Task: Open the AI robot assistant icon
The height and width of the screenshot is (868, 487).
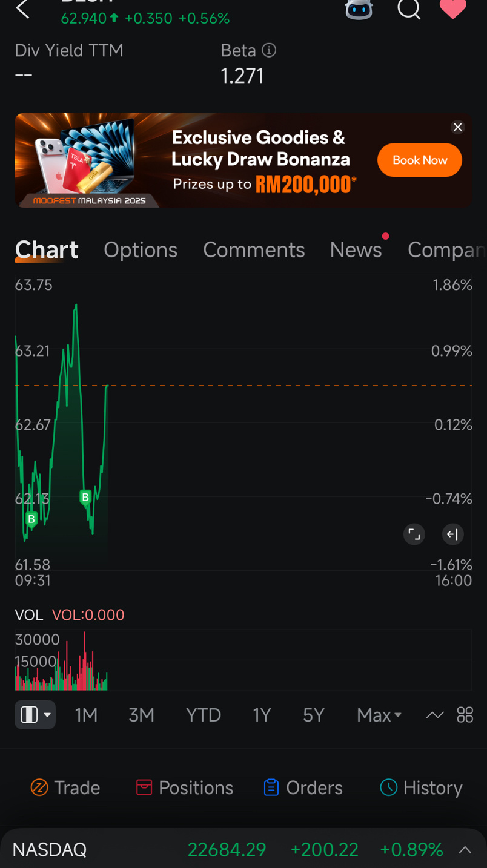Action: [359, 9]
